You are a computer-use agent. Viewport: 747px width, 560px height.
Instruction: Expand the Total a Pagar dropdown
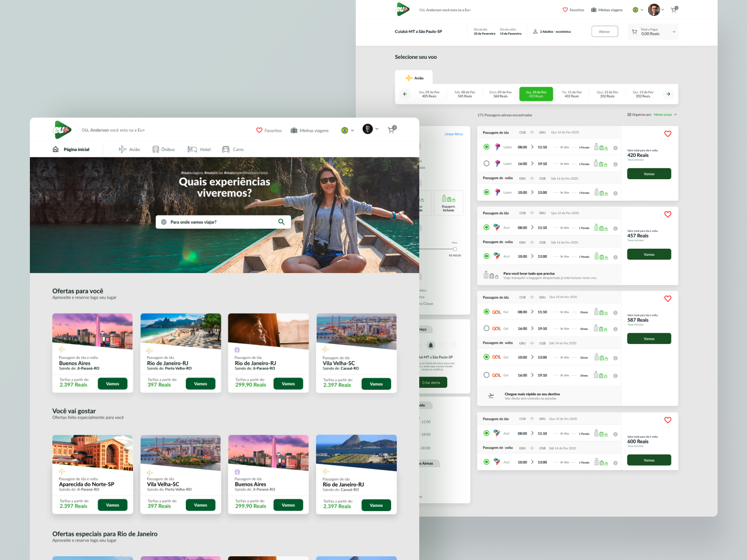click(653, 32)
